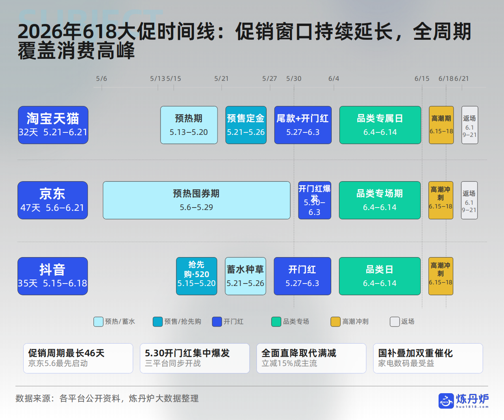Click the 尾款+开门红 5.27–6.3 block
504x420 pixels.
pyautogui.click(x=303, y=125)
